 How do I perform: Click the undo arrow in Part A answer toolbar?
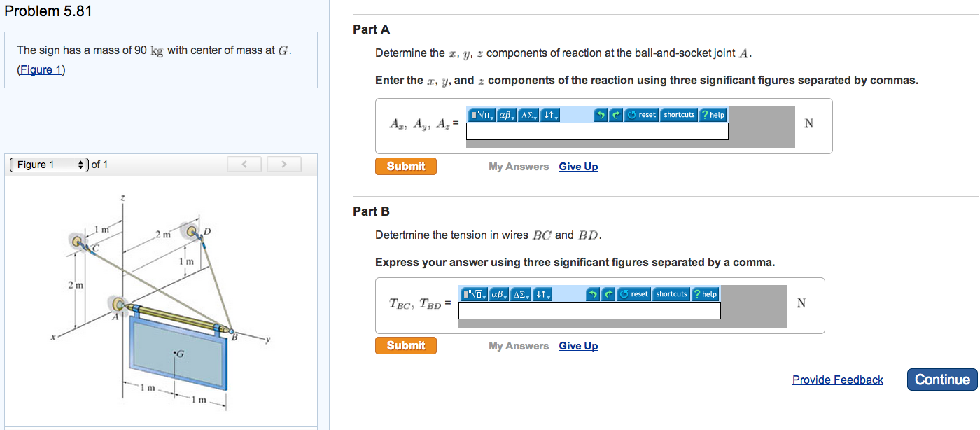tap(601, 115)
